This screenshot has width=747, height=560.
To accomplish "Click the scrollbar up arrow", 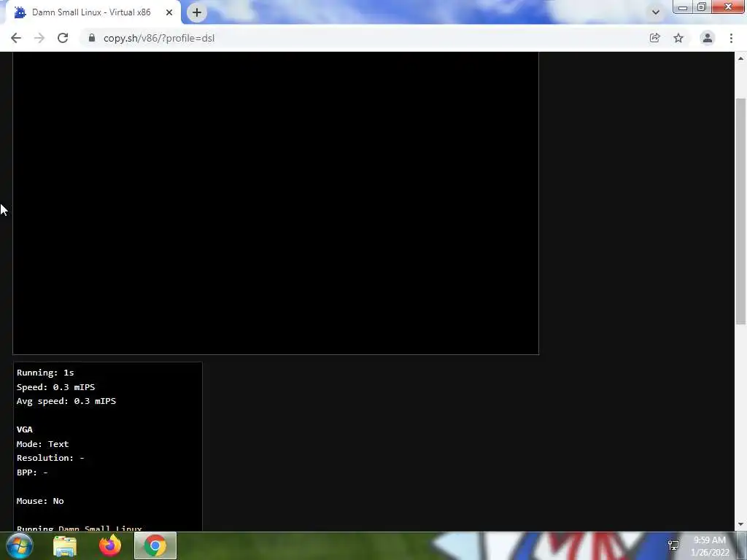I will tap(740, 58).
